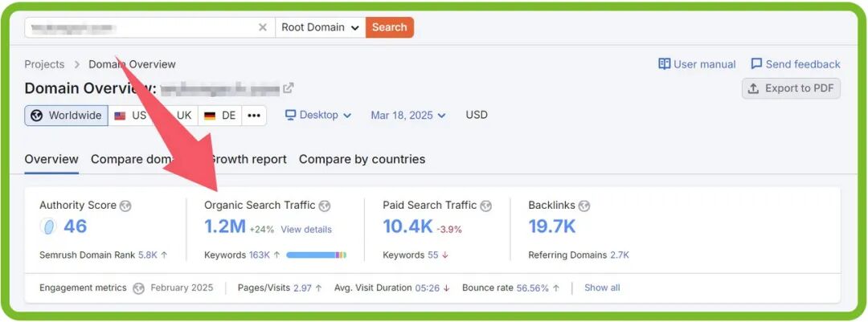
Task: Open the Root Domain dropdown
Action: 320,27
